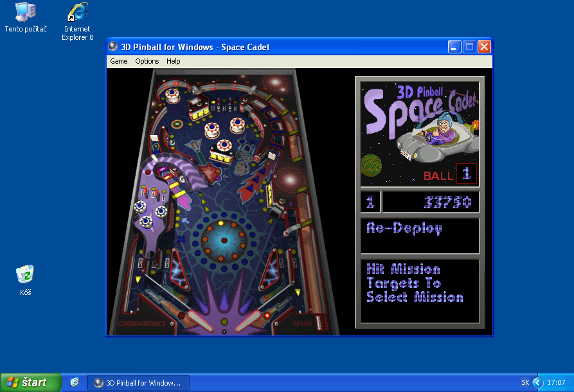Click the SK keyboard language indicator

(x=525, y=382)
